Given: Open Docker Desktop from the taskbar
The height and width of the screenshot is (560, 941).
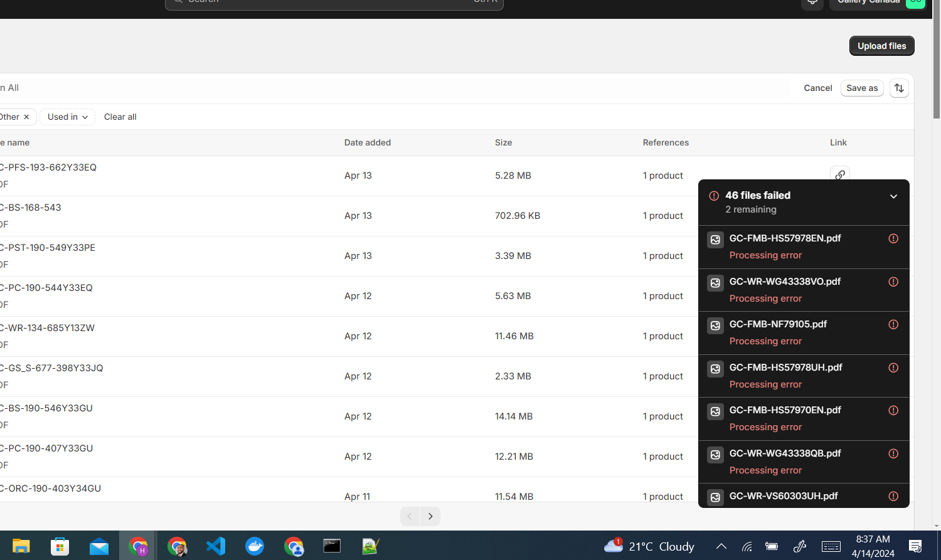Looking at the screenshot, I should (x=255, y=546).
